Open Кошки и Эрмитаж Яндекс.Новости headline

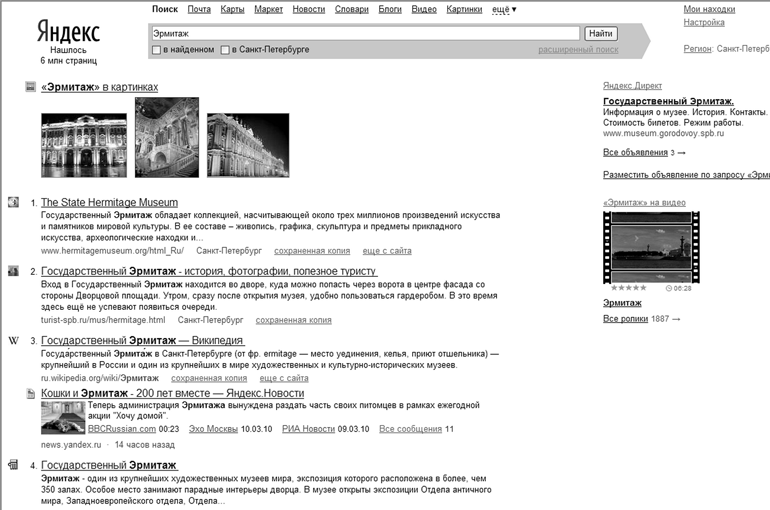pyautogui.click(x=172, y=393)
